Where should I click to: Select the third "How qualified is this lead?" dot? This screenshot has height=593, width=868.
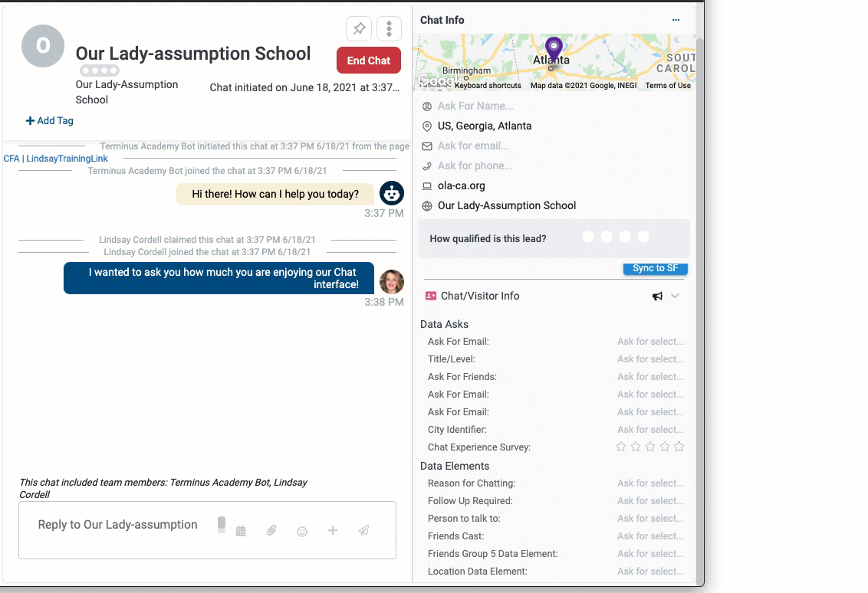[x=624, y=237]
